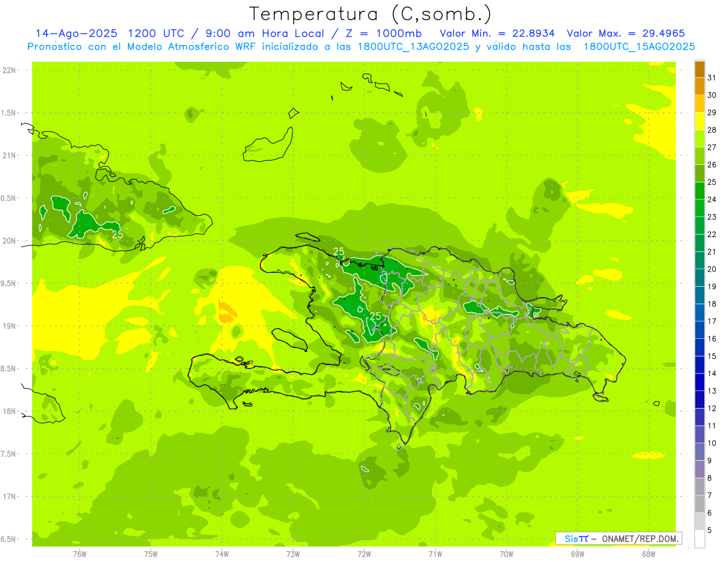Click the "Valor Max. = 29.4965" readout

(626, 33)
